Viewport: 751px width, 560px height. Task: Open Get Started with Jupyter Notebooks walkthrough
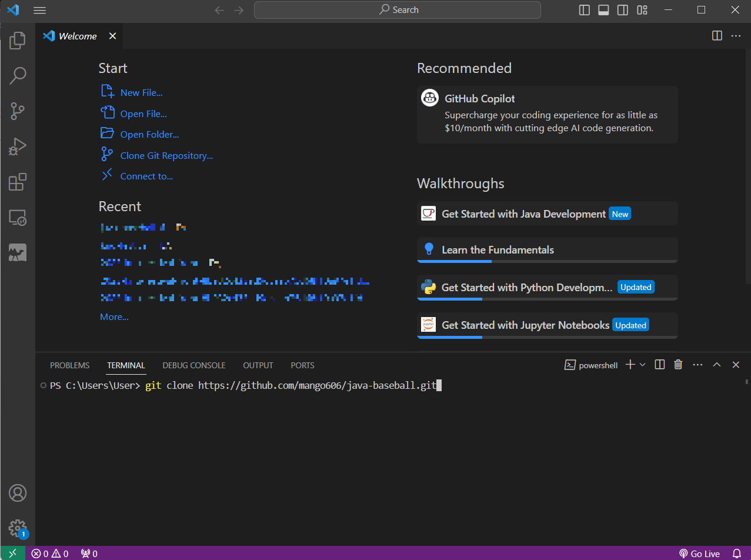547,325
